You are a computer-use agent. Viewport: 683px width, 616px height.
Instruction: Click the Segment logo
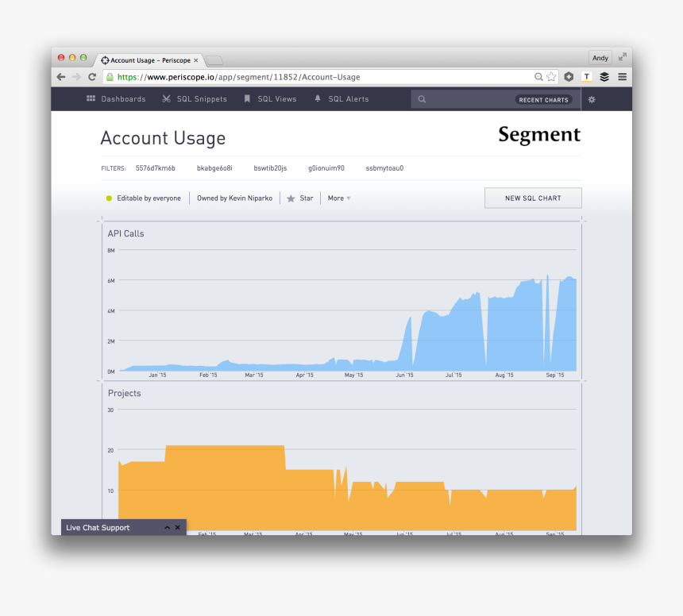pos(539,134)
